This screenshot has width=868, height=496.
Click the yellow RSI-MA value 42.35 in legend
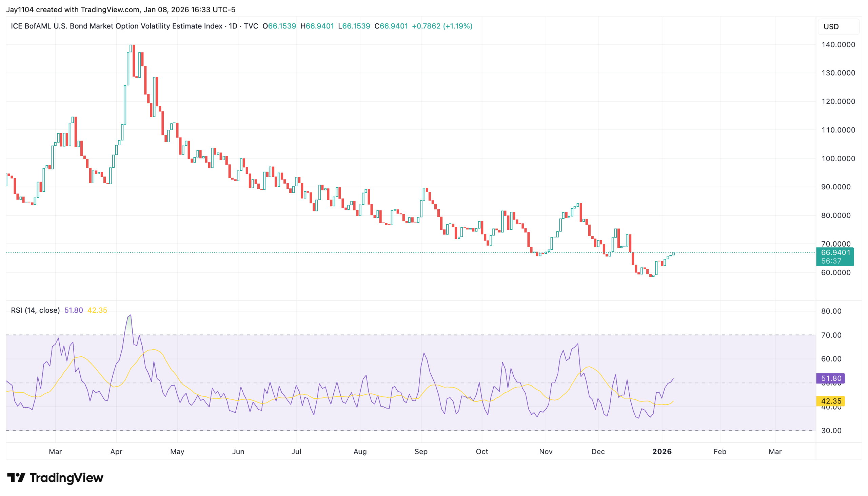pyautogui.click(x=97, y=310)
